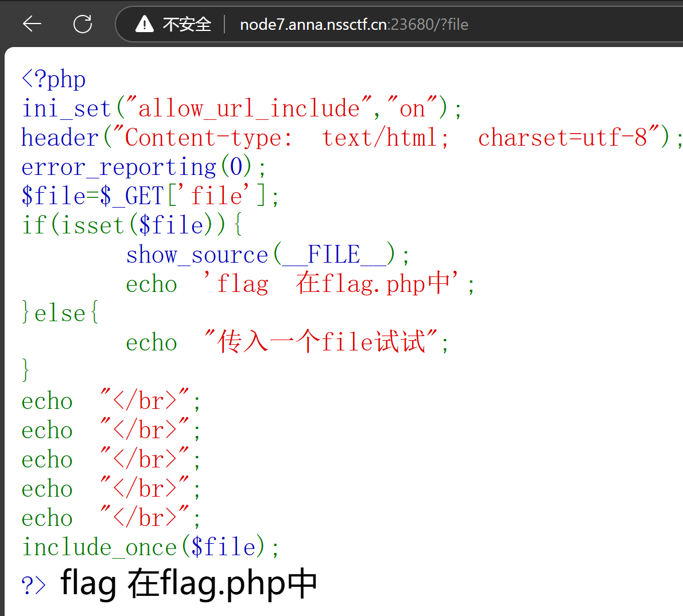
Task: Click the output text flag 在flag.php中
Action: click(x=189, y=583)
